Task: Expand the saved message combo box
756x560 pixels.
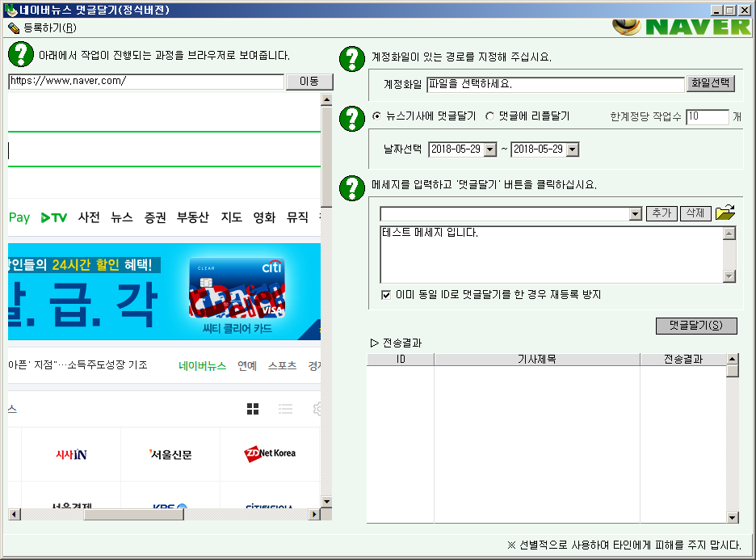Action: click(636, 213)
